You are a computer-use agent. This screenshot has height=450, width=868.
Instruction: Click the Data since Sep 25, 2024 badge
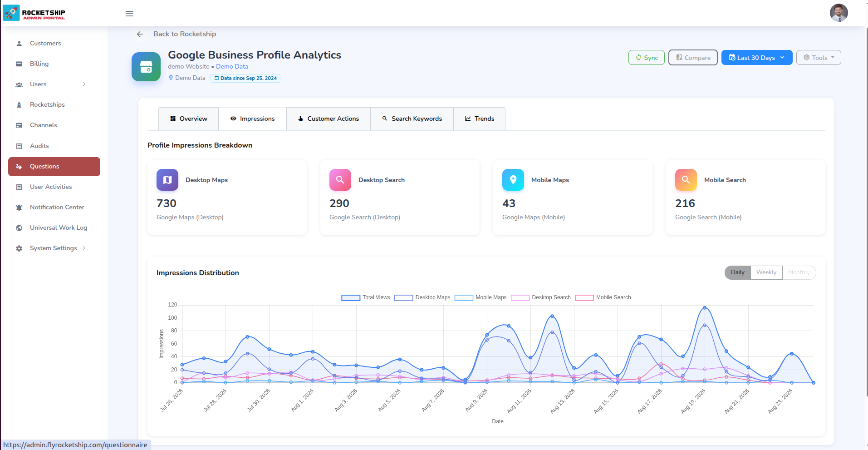coord(245,78)
